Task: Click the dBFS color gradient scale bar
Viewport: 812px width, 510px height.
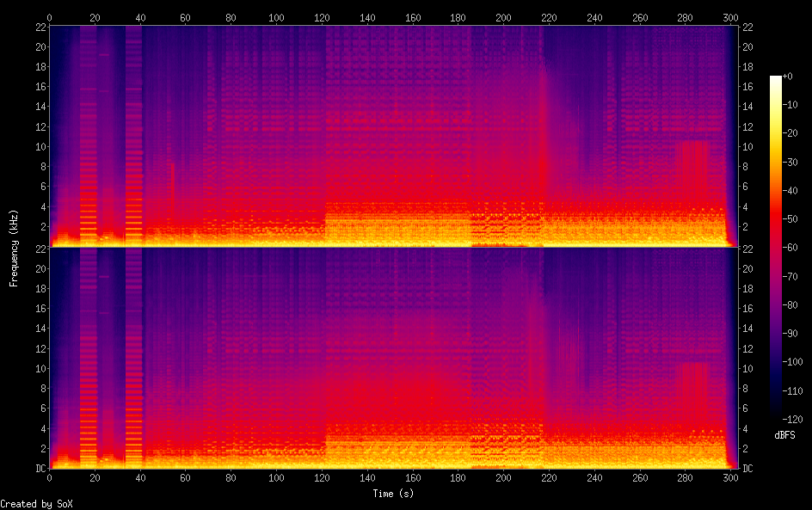Action: pos(775,248)
